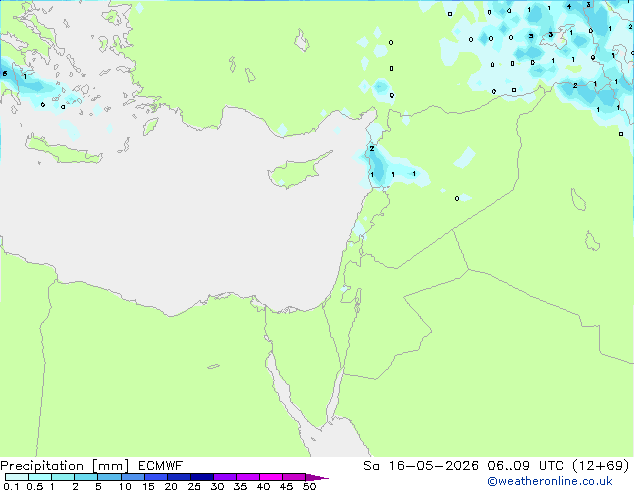Click the 15–20 mm royal blue legend swatch
Viewport: 634px width, 490px height.
coord(156,477)
